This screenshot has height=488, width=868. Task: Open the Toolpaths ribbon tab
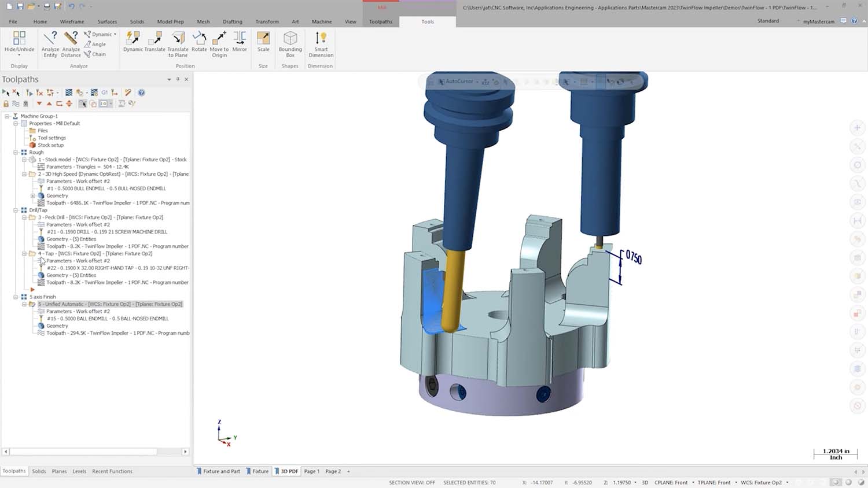[381, 21]
